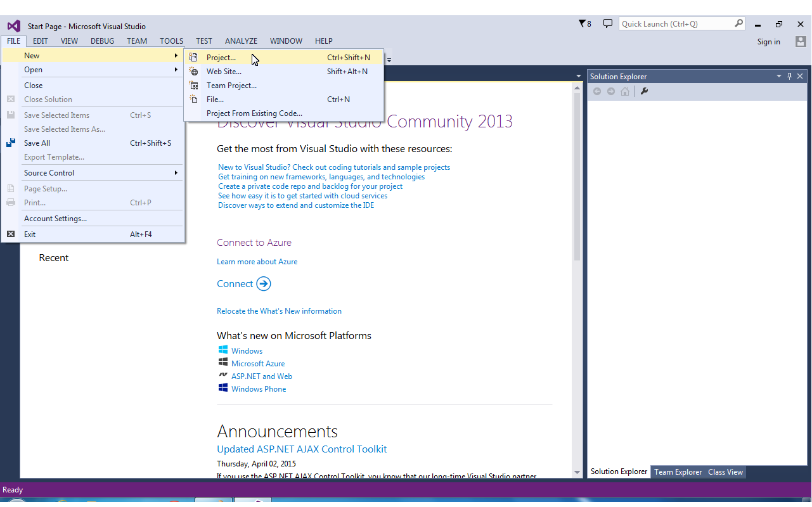The image size is (812, 507).
Task: Choose Web Site... from the New submenu
Action: point(284,72)
